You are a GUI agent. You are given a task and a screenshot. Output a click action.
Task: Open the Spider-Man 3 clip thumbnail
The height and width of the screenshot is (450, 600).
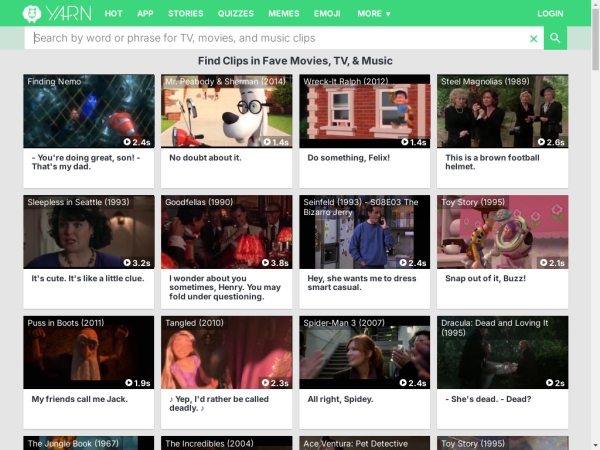(x=365, y=352)
